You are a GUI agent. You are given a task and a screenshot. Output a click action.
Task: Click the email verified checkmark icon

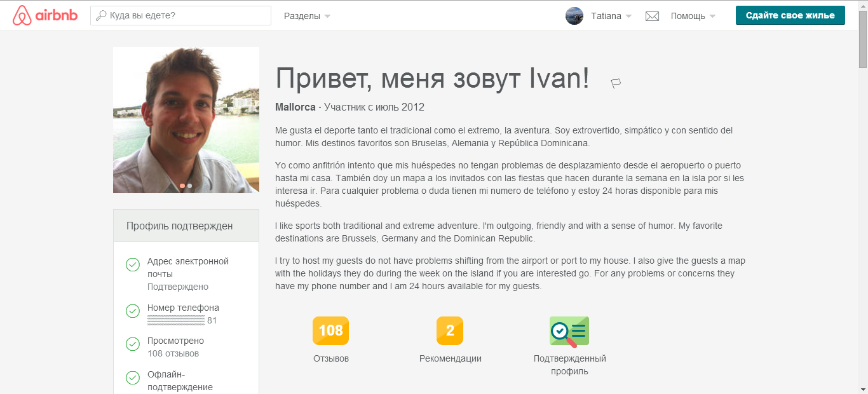pos(133,264)
